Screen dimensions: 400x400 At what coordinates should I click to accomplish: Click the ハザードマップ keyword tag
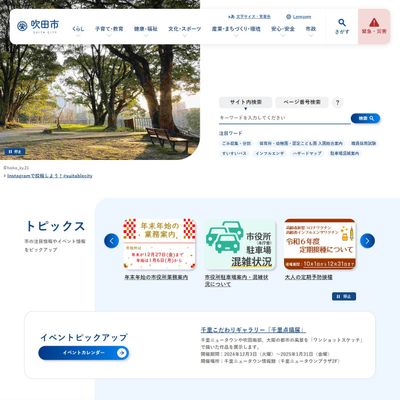307,153
